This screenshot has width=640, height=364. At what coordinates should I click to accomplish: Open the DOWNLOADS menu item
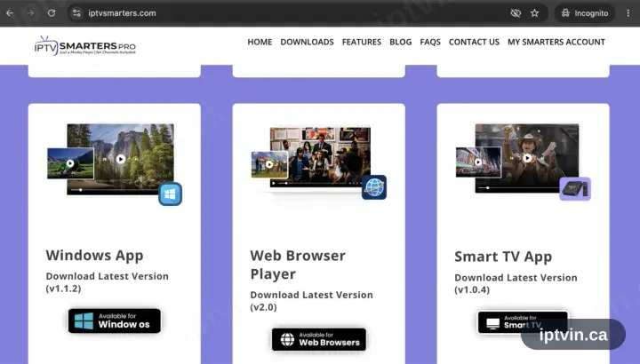(307, 42)
